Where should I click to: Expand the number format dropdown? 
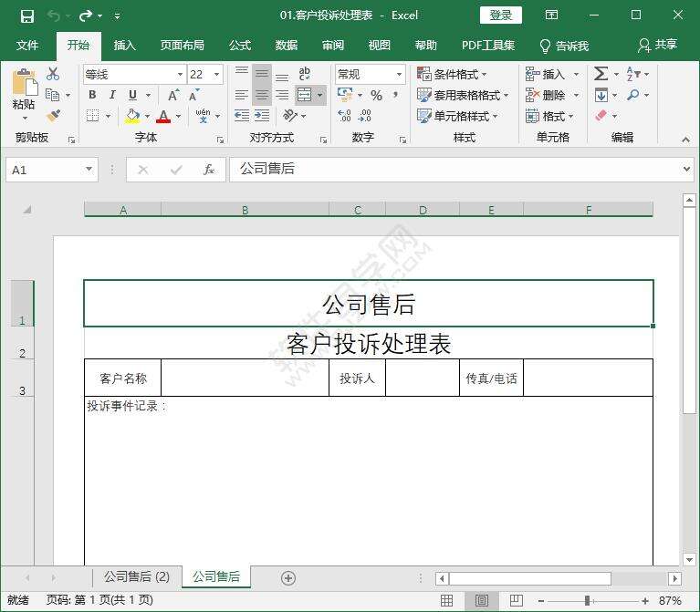(399, 74)
